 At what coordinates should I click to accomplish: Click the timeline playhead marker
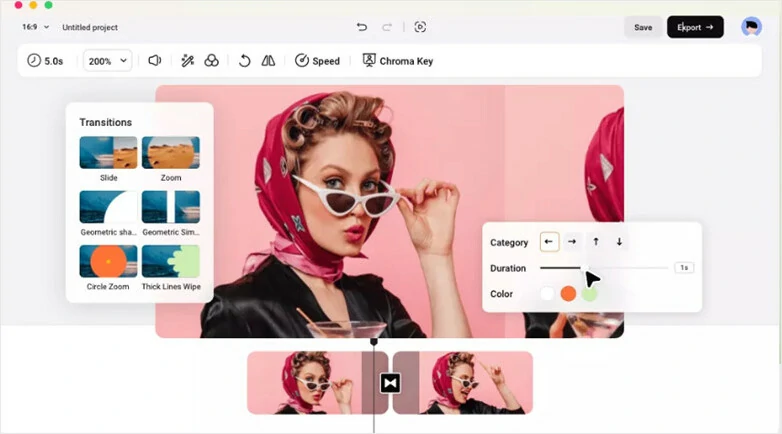[374, 342]
